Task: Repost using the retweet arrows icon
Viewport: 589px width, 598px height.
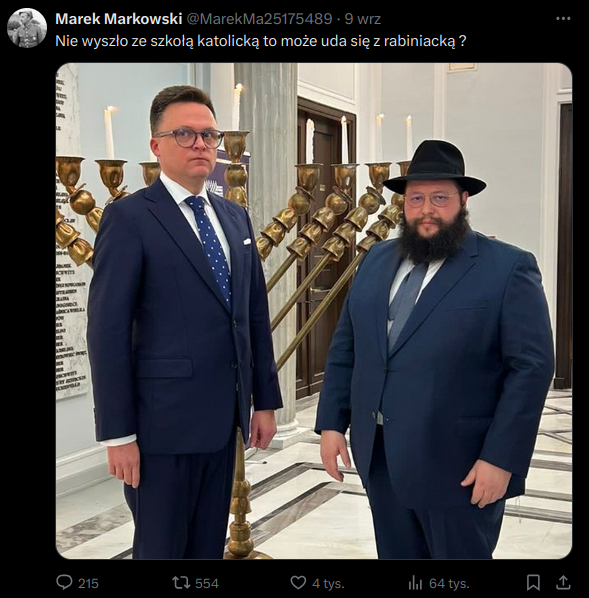Action: (181, 582)
